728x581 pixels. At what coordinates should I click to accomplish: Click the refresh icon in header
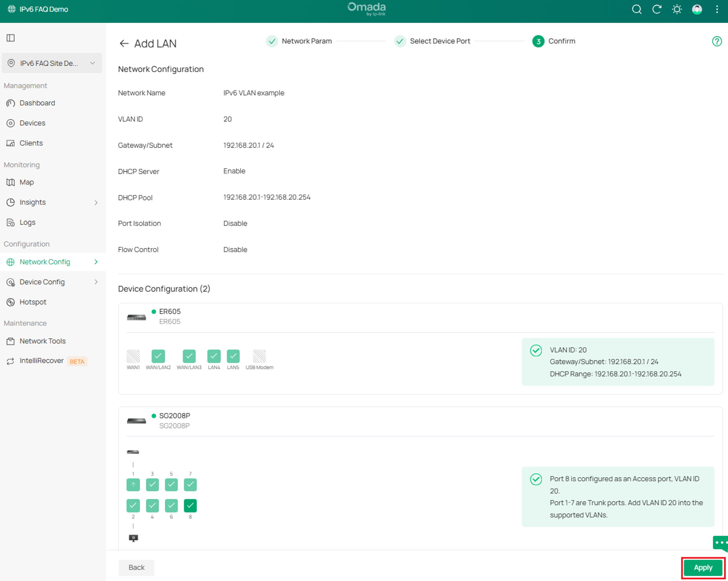point(657,9)
